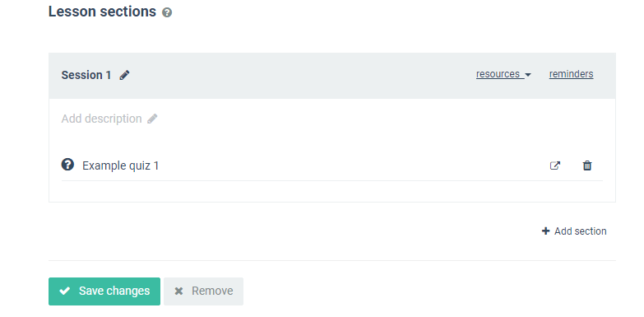Click the Lesson sections heading
Image resolution: width=644 pixels, height=317 pixels.
102,12
